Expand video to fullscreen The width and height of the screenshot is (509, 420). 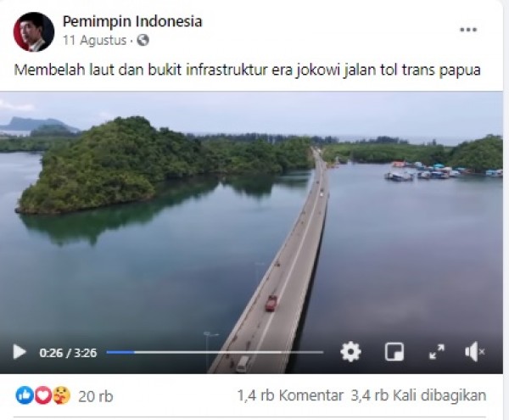pos(437,352)
